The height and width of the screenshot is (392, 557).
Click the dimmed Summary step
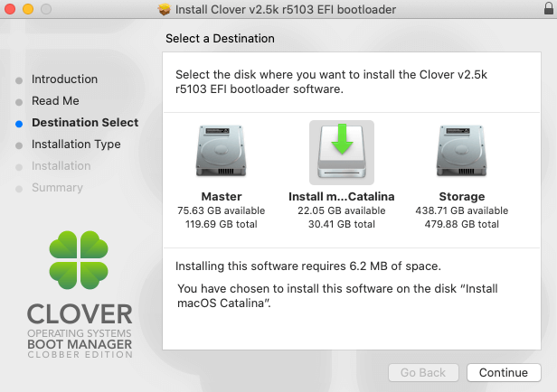pos(57,188)
